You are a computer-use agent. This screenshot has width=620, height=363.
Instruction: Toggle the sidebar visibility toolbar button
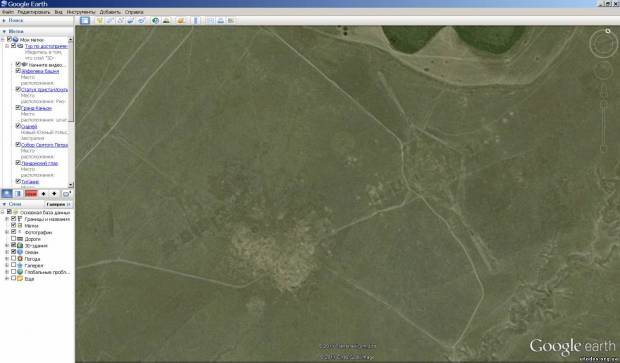[85, 20]
